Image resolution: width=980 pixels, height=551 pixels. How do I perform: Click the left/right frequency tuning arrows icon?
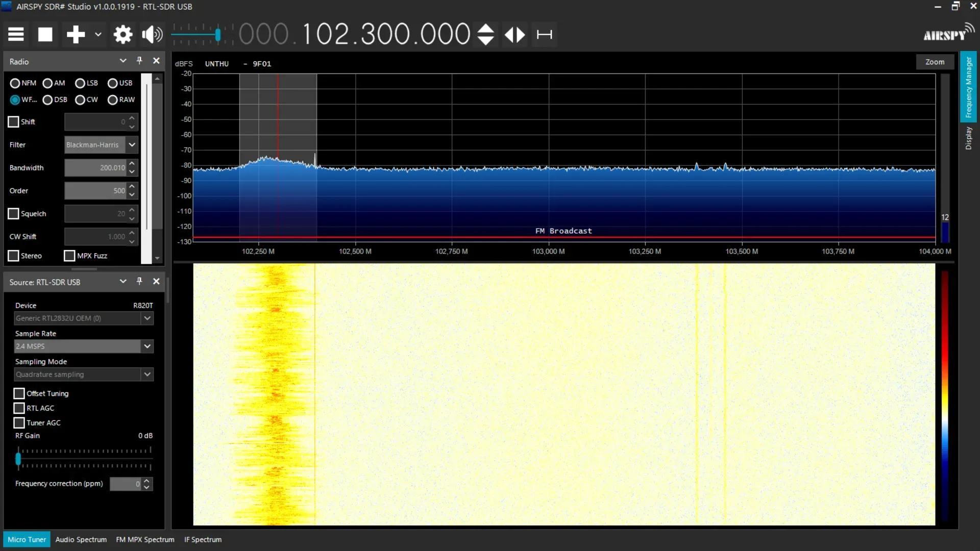[x=514, y=34]
